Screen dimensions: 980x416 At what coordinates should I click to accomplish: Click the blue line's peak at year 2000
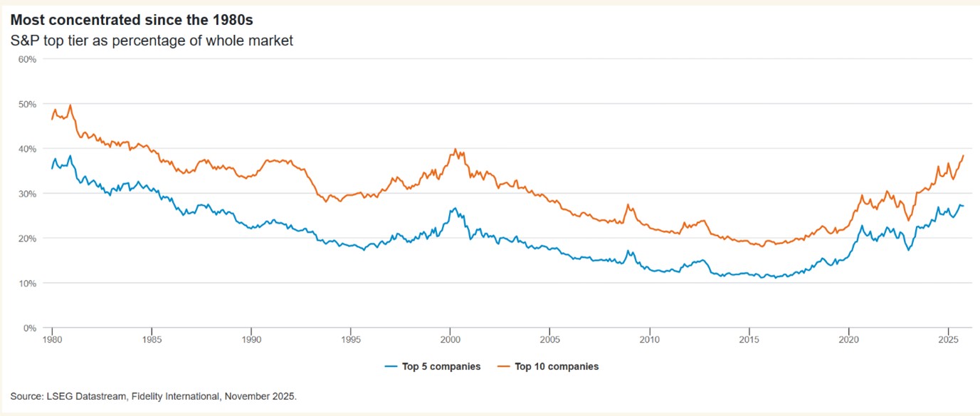454,209
